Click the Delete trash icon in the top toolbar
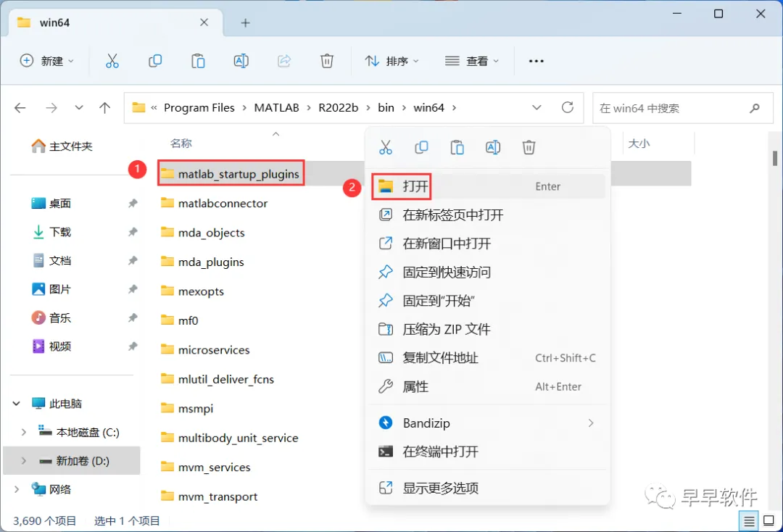Viewport: 783px width, 532px height. point(326,61)
